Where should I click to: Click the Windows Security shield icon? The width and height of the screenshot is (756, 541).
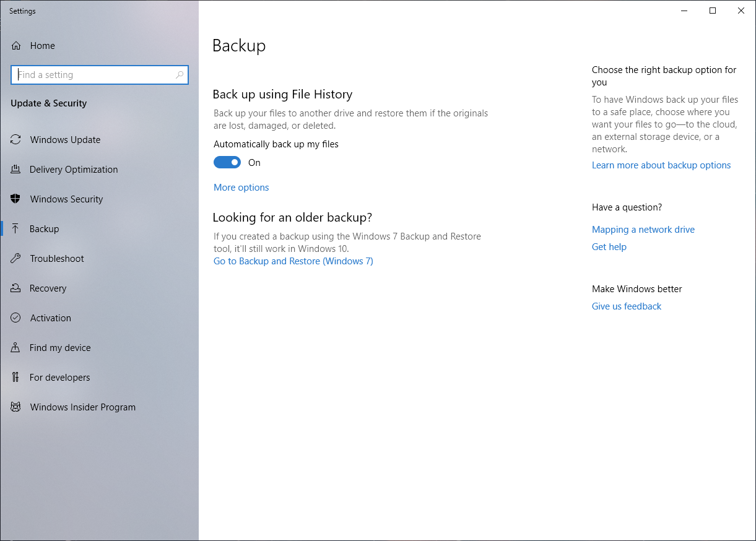click(x=16, y=199)
